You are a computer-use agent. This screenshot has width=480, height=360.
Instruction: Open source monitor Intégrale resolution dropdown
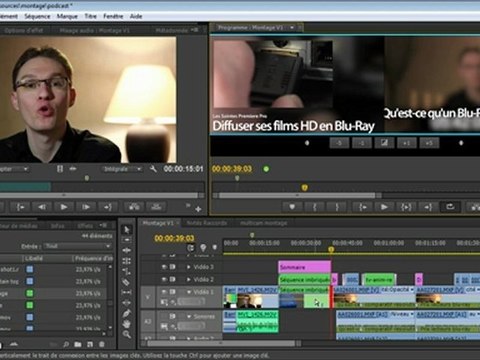(122, 169)
